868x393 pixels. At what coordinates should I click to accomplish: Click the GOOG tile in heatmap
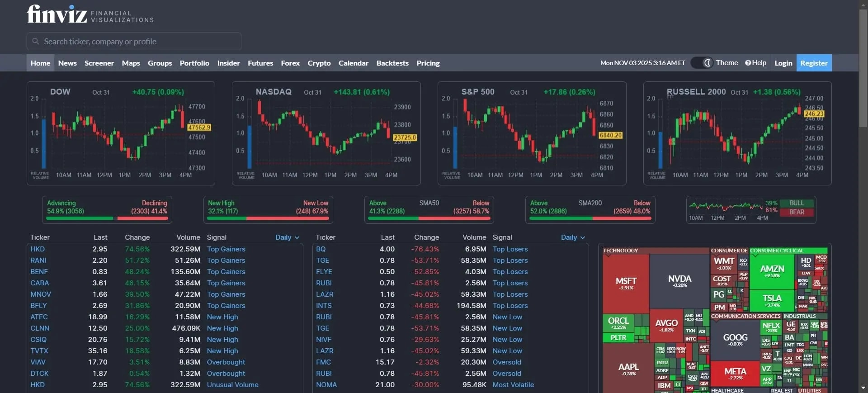[x=735, y=340]
